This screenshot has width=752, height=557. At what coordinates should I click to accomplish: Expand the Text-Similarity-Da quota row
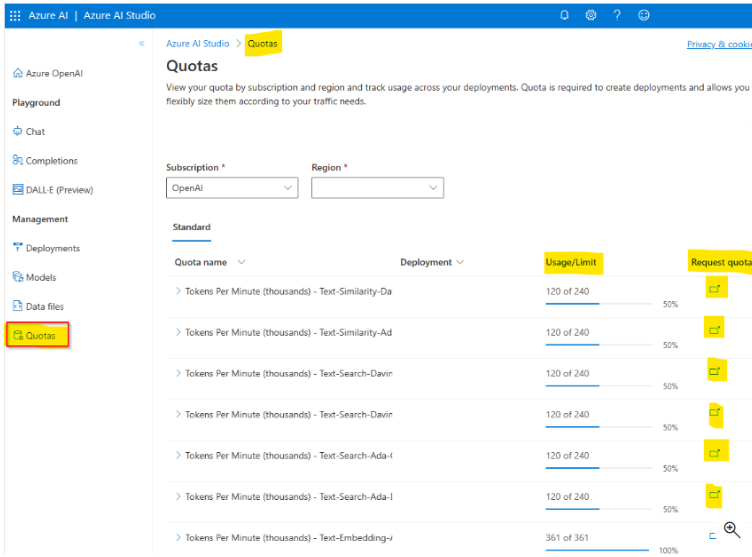(x=178, y=291)
